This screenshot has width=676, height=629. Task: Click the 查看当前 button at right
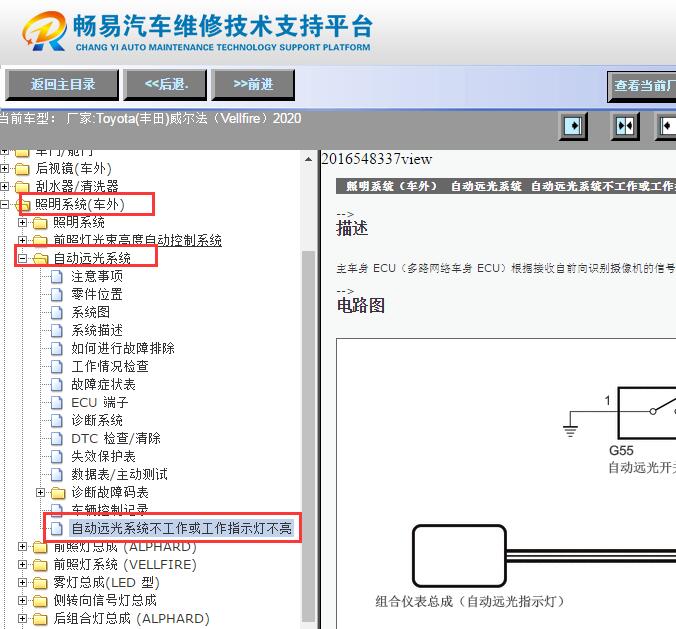click(x=642, y=86)
